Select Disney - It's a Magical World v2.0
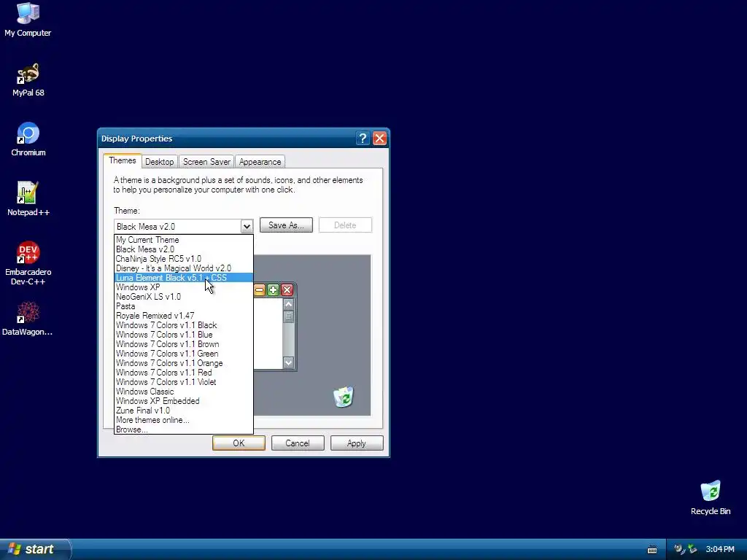 click(184, 268)
